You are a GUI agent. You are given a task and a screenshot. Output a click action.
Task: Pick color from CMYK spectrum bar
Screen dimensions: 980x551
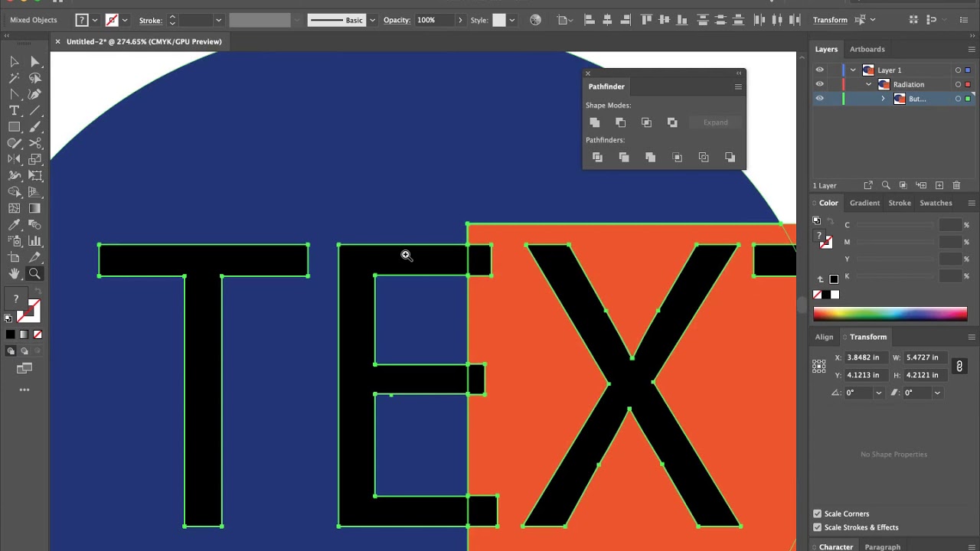point(890,314)
